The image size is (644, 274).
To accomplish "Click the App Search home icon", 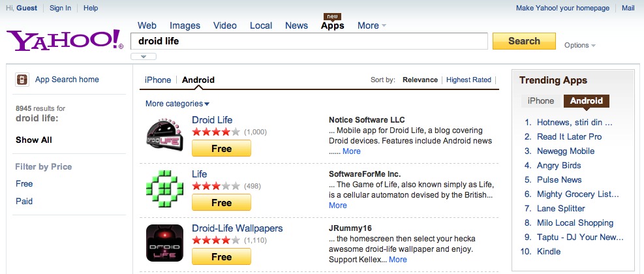I will tap(22, 80).
